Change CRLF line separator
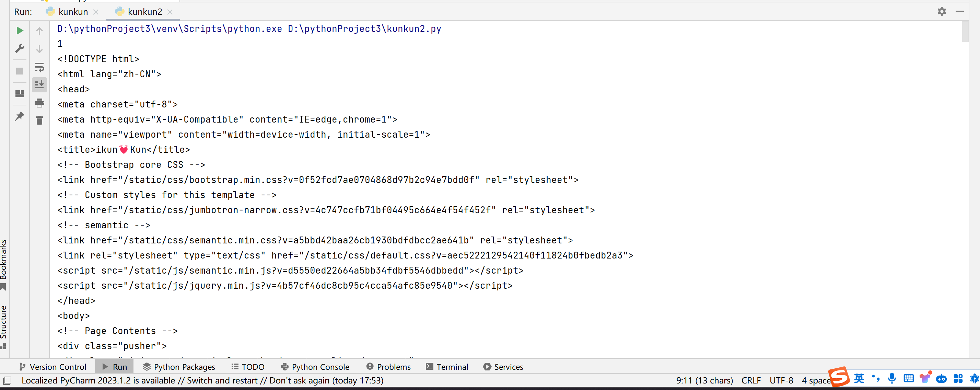 (751, 380)
